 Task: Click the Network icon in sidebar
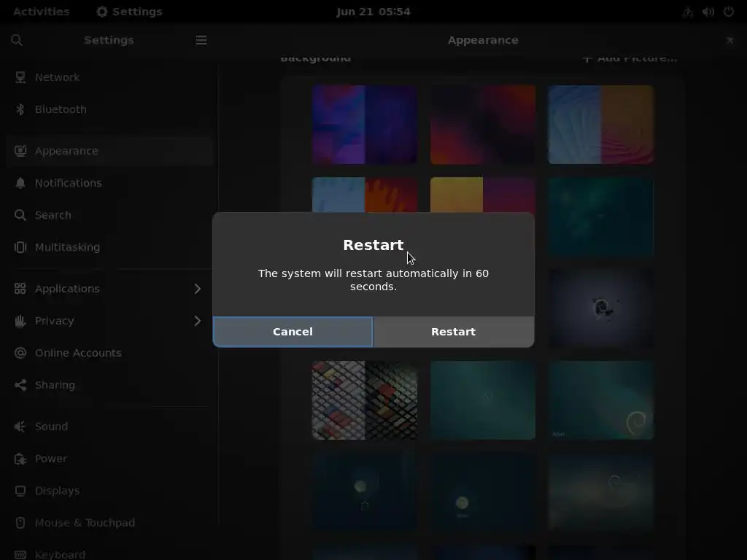click(x=20, y=77)
